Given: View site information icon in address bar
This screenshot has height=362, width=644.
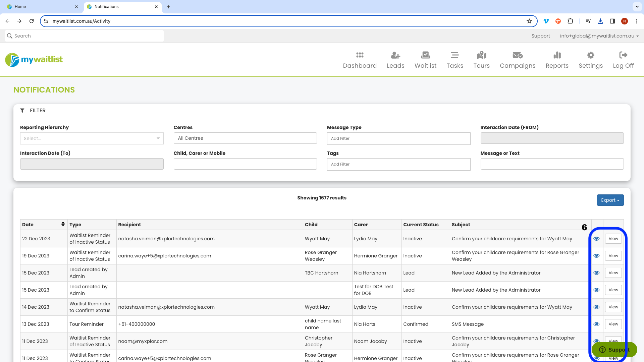Looking at the screenshot, I should coord(46,21).
